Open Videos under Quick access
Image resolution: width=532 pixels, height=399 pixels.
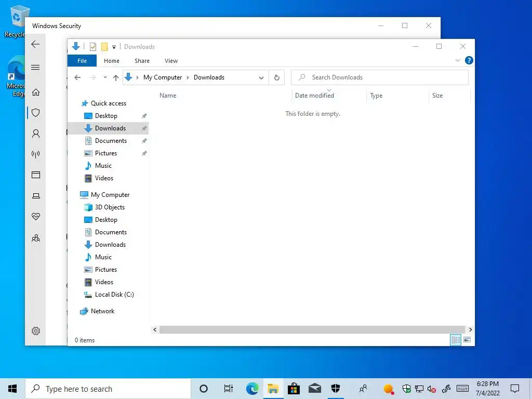(x=104, y=178)
